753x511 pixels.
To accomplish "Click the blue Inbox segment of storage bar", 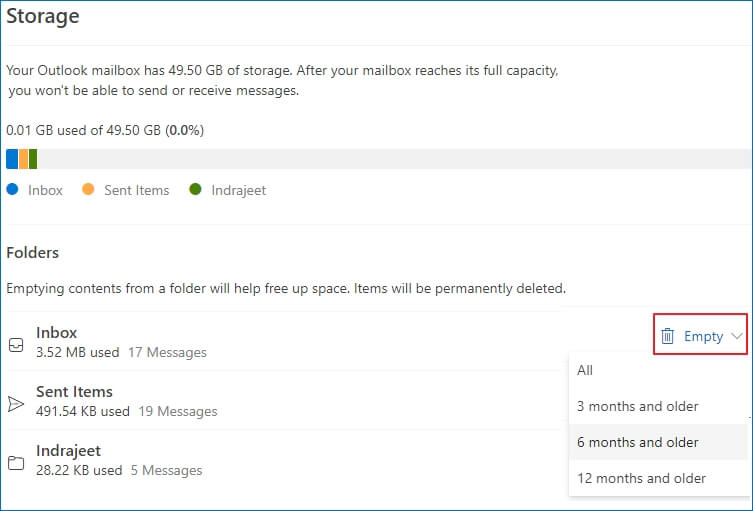I will [12, 159].
